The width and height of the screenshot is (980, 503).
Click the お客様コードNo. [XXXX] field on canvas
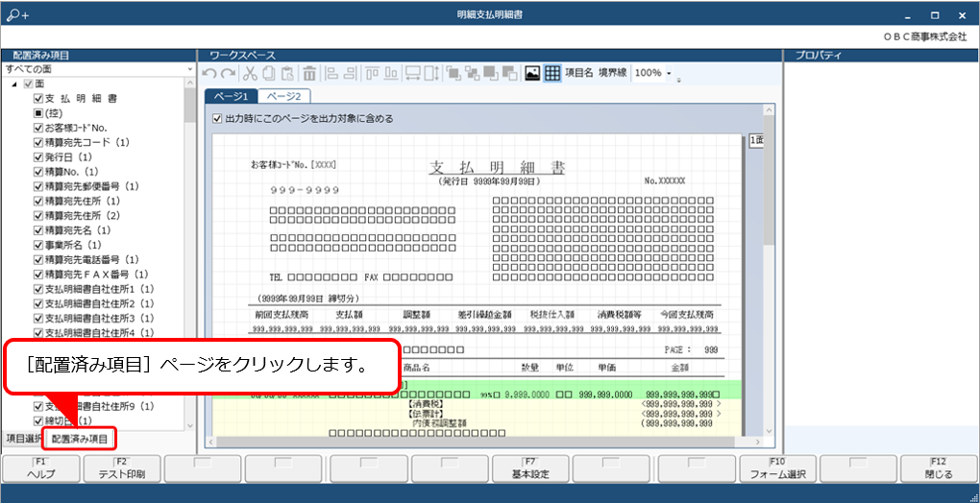(293, 165)
